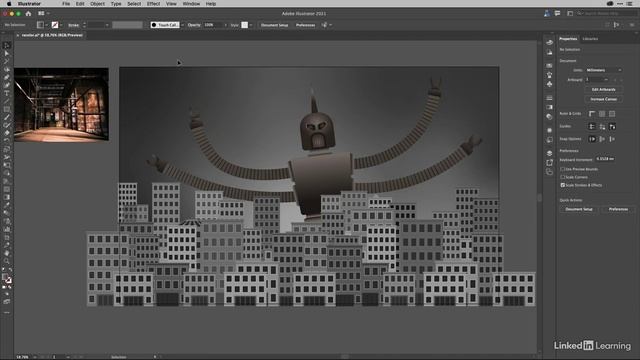Open the Object menu

(x=97, y=4)
